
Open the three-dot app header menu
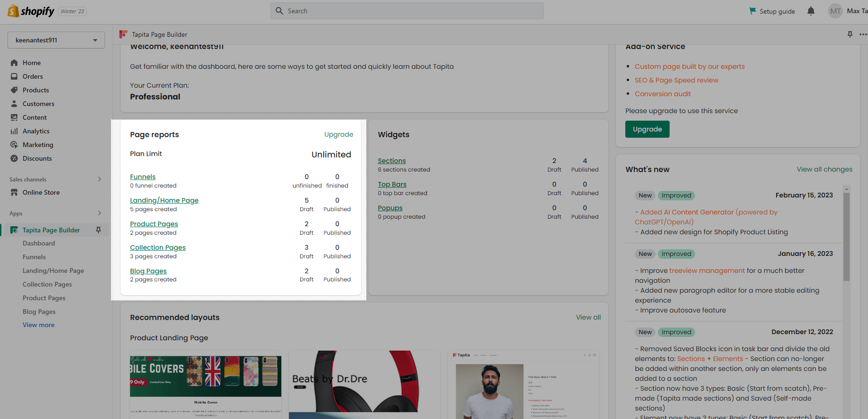pos(863,34)
